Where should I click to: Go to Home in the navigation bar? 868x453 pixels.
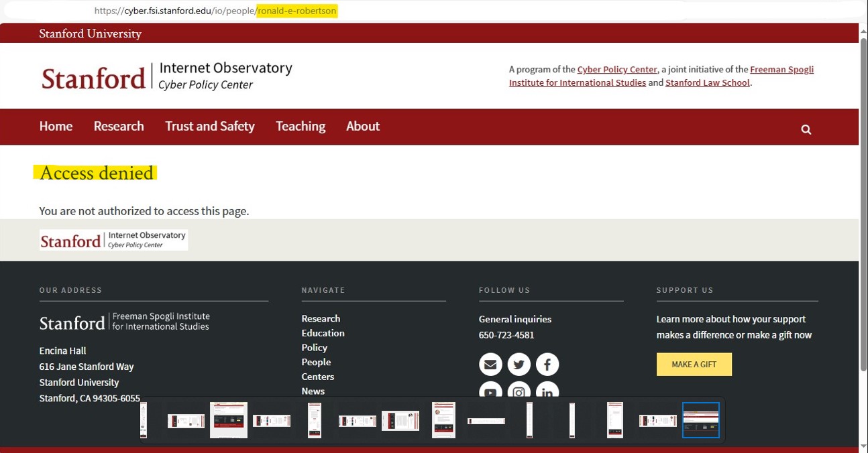click(56, 126)
